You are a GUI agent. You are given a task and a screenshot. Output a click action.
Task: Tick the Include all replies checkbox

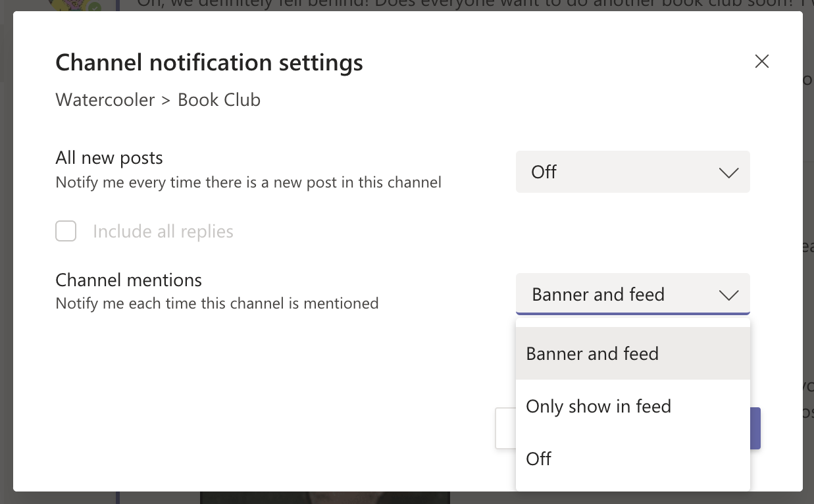pos(66,232)
